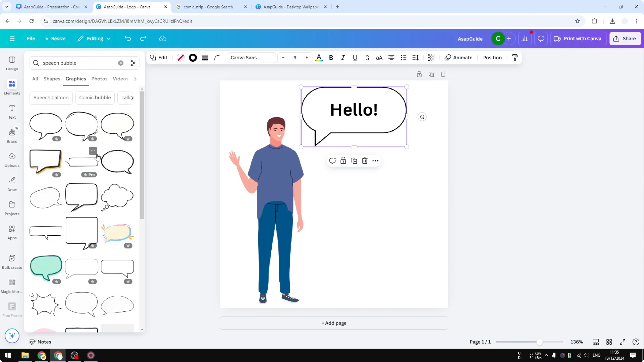Open the Uploads panel
644x362 pixels.
12,159
